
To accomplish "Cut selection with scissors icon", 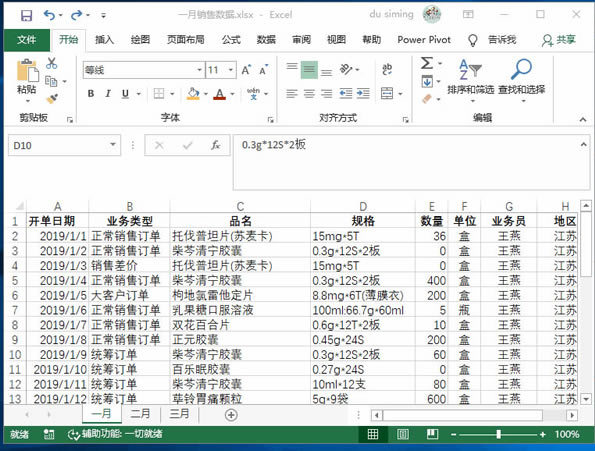I will click(x=52, y=63).
